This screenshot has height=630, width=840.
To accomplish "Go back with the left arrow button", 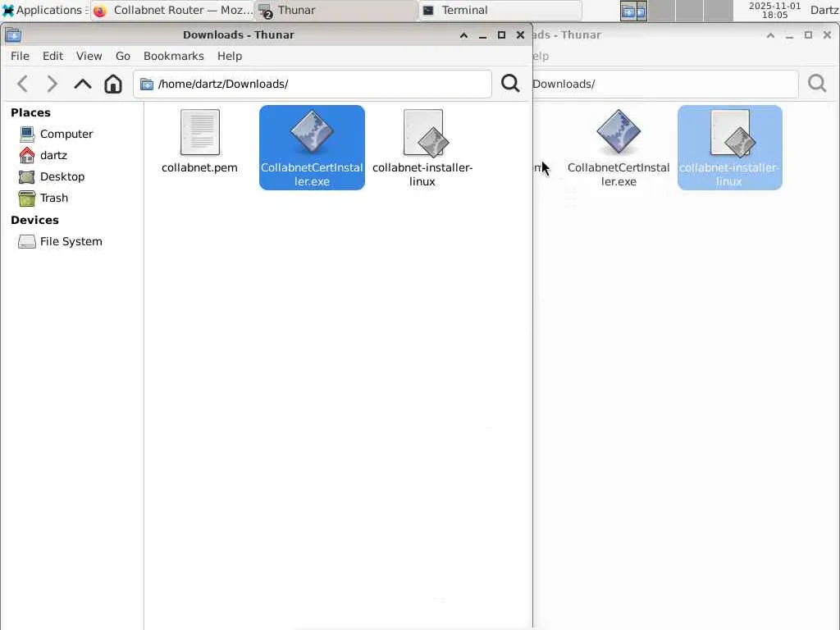I will (x=22, y=84).
